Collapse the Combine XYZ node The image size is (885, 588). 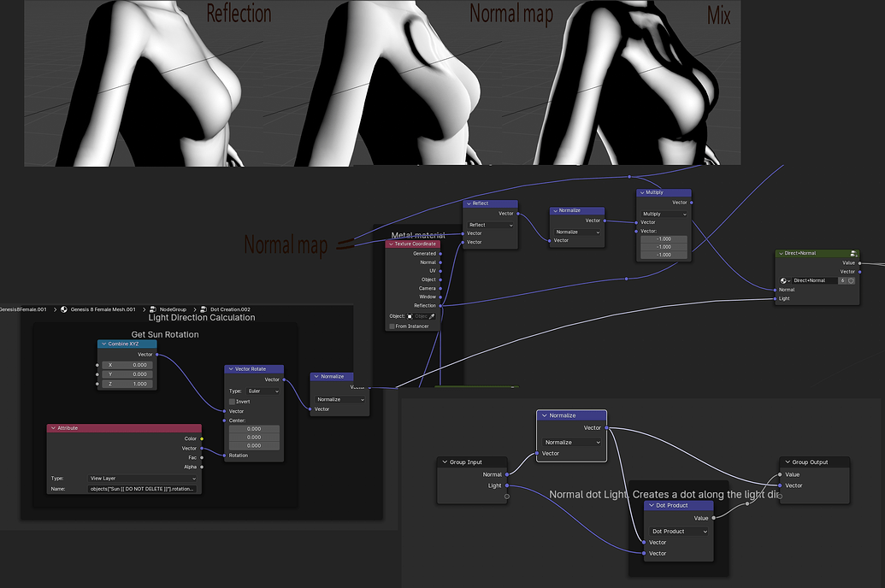pyautogui.click(x=103, y=344)
